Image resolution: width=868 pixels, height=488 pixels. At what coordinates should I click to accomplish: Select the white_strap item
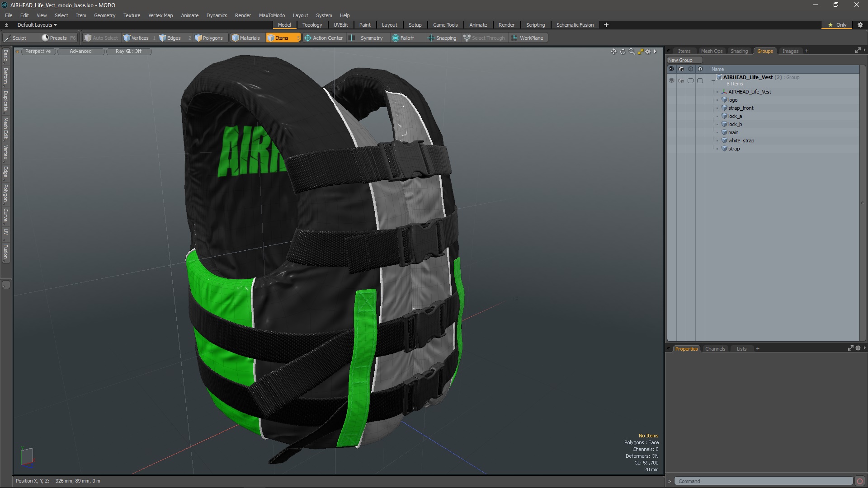pyautogui.click(x=741, y=141)
